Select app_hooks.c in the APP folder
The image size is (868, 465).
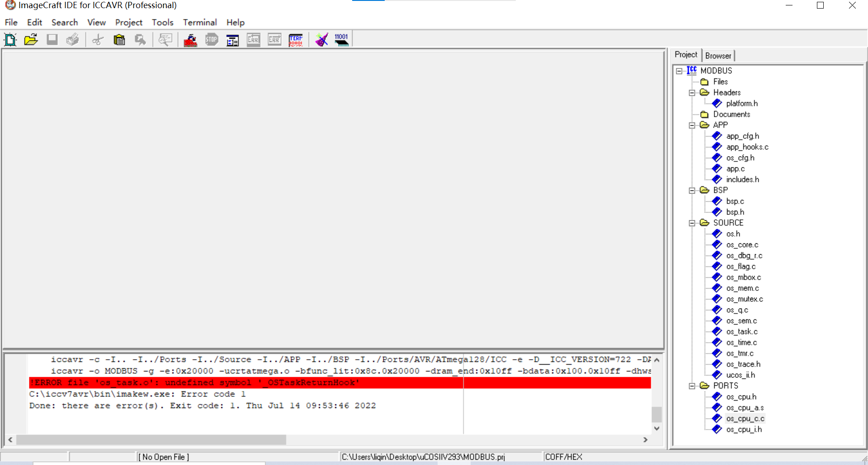(747, 147)
